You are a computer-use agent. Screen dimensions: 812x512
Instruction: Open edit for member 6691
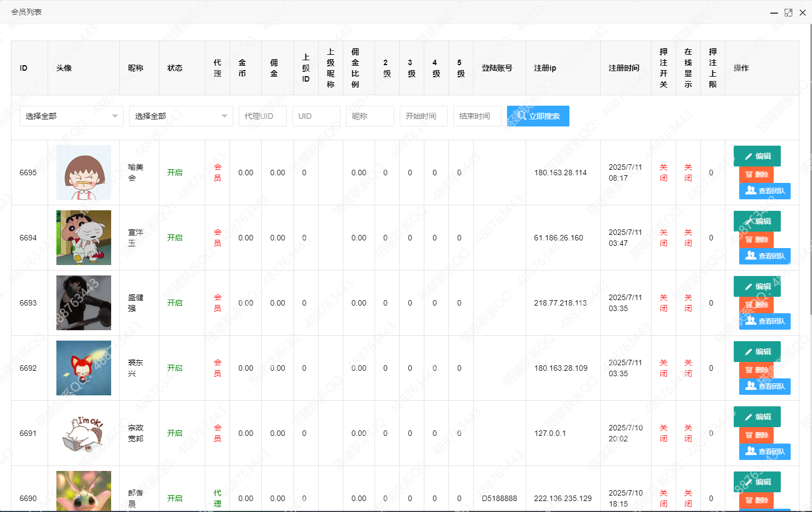coord(757,417)
